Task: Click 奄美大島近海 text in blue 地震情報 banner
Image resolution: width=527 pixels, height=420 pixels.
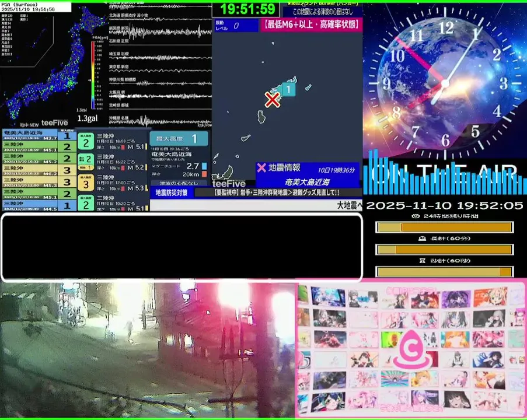Action: (x=307, y=182)
